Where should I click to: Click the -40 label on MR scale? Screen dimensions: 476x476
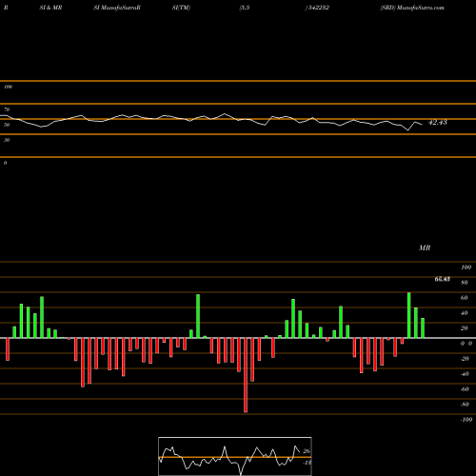pyautogui.click(x=465, y=374)
